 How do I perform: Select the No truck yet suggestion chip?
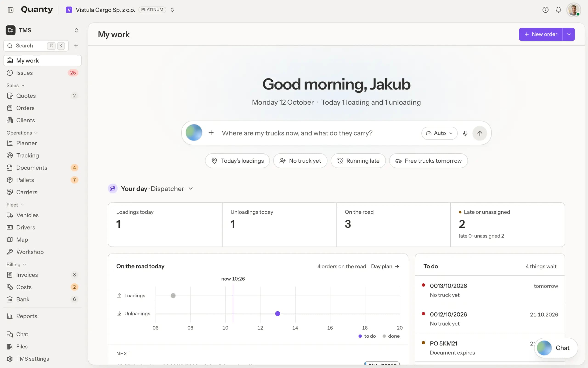[x=300, y=161]
